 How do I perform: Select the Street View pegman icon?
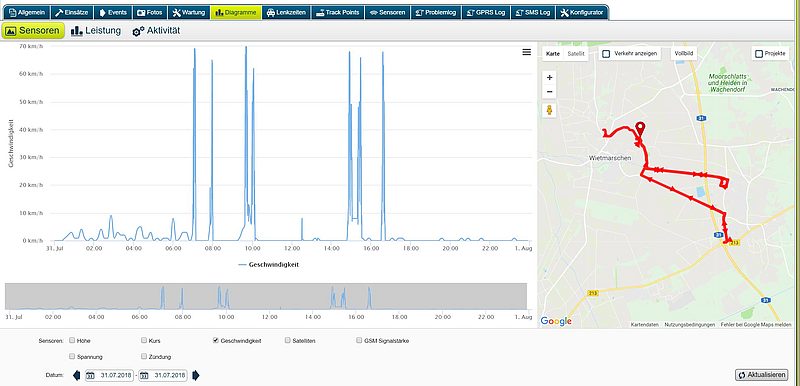pos(549,110)
